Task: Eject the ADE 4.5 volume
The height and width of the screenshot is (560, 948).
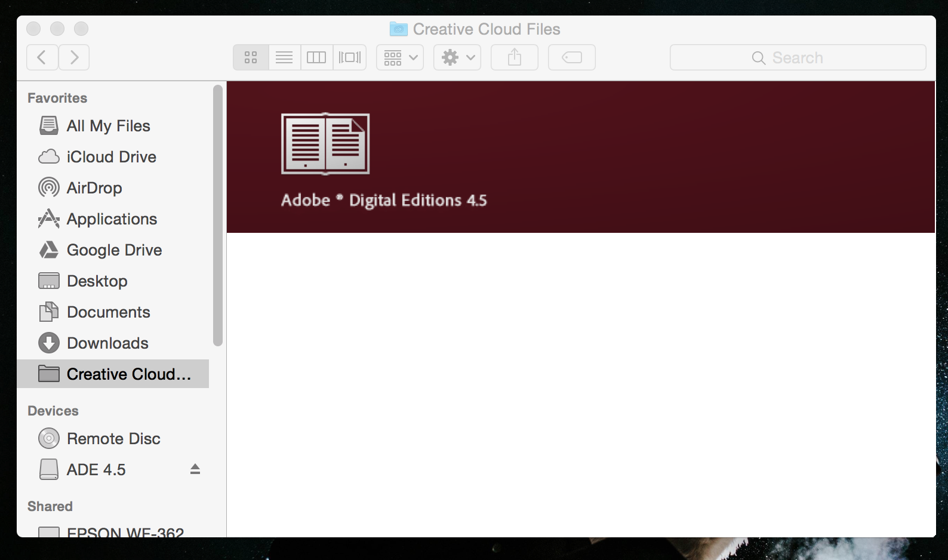Action: (195, 469)
